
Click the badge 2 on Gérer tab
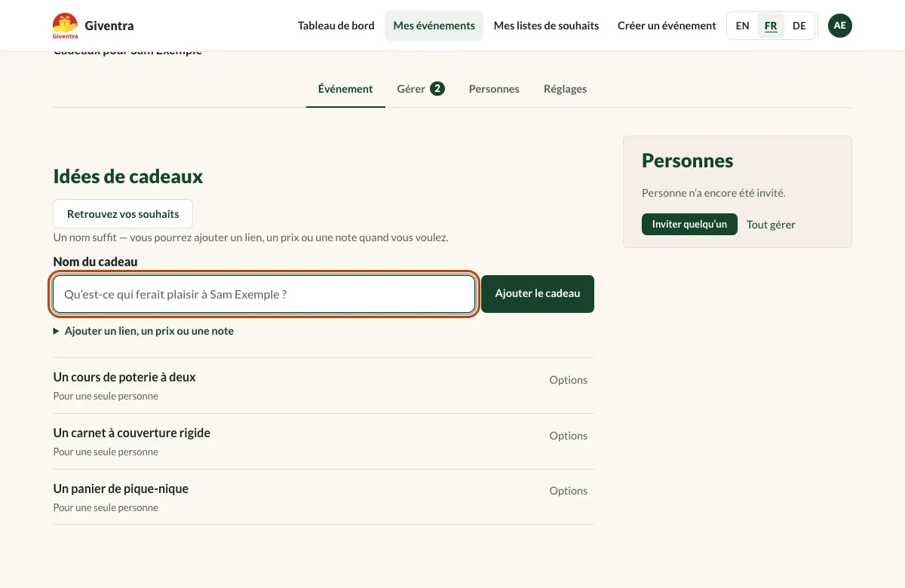click(437, 89)
